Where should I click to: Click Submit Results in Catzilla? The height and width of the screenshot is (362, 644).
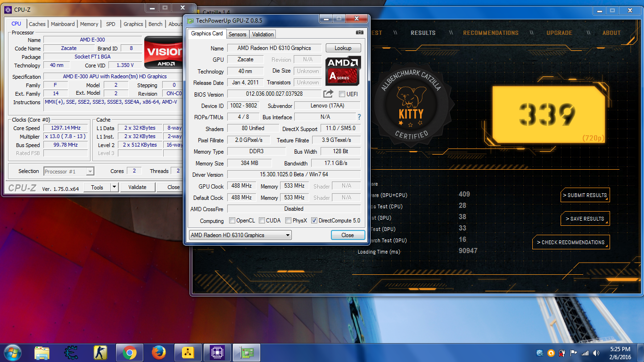point(585,195)
